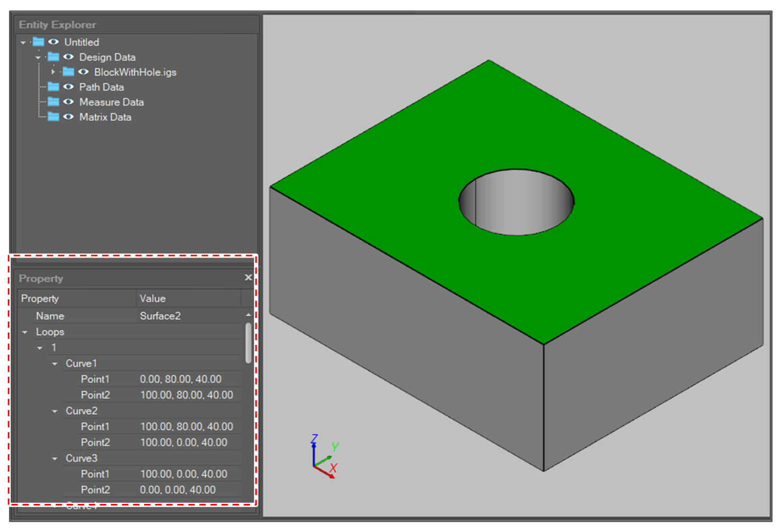Hide BlockWithHole.igs using its eye icon
The width and height of the screenshot is (782, 532).
83,72
